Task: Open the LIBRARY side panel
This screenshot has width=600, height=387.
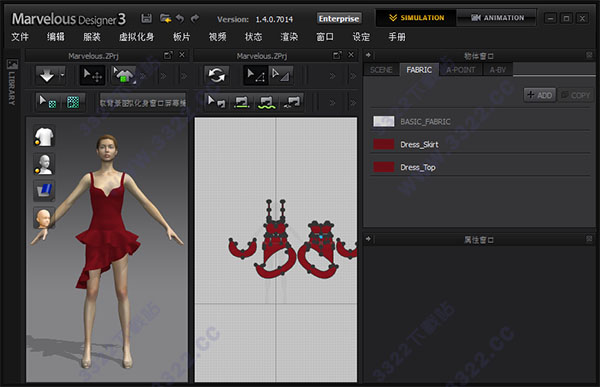Action: pos(12,82)
